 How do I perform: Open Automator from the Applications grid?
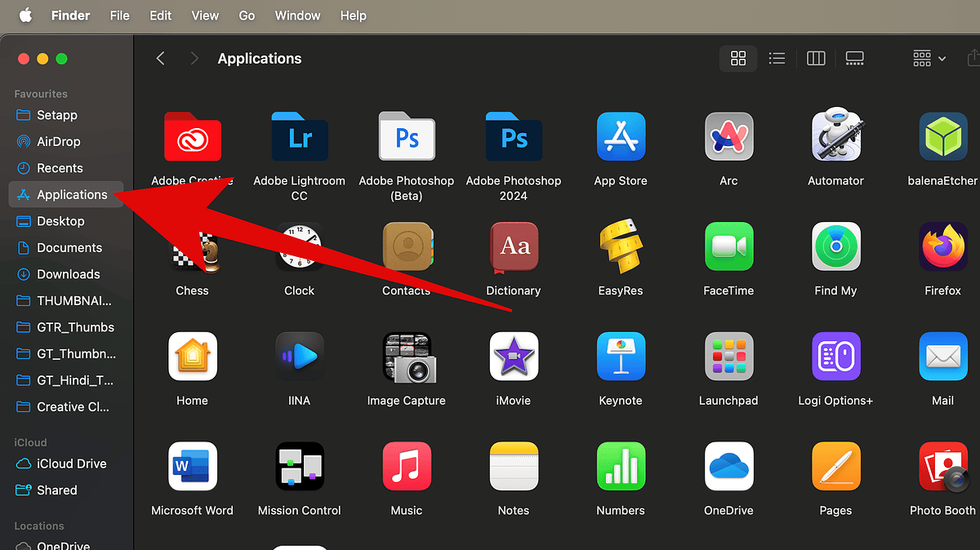835,137
